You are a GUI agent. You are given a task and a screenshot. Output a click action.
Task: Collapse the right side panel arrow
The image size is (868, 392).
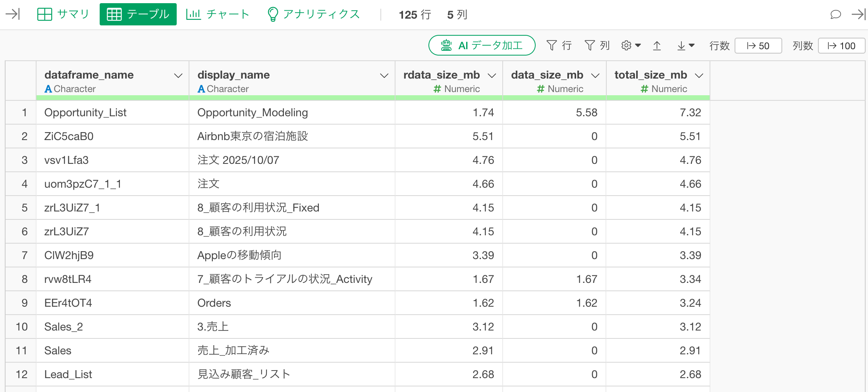click(x=858, y=15)
